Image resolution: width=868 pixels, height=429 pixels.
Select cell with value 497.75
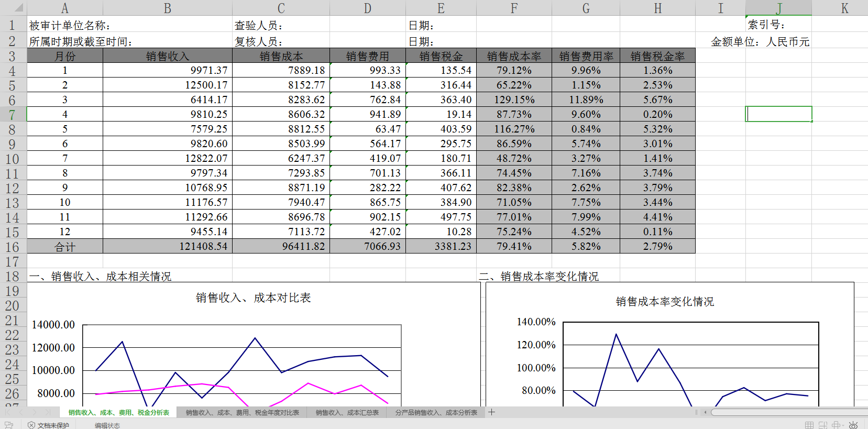point(441,217)
